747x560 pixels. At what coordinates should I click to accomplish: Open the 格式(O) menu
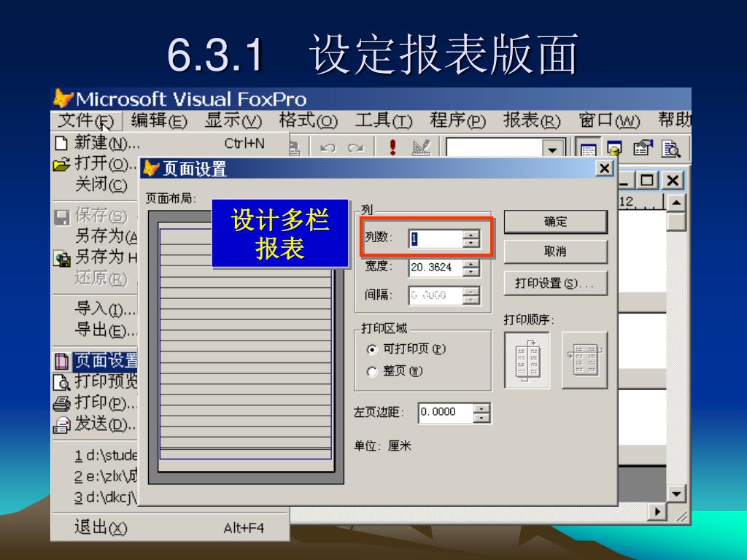tap(309, 121)
